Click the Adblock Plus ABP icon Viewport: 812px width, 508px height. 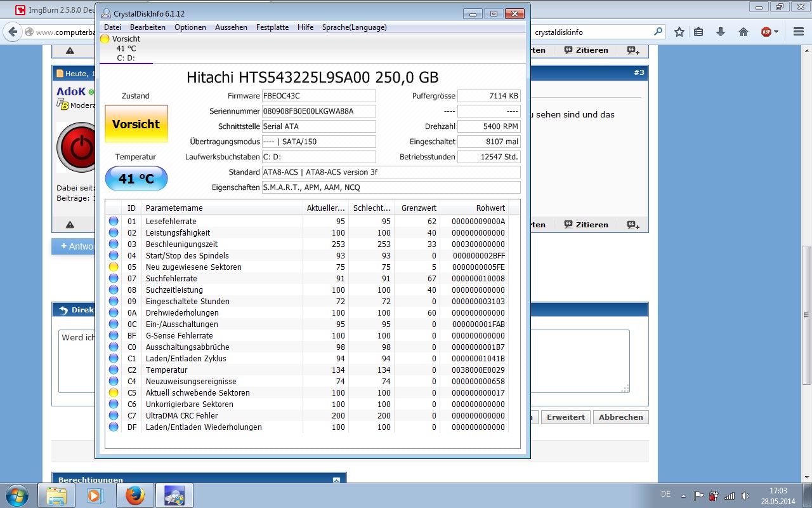766,32
